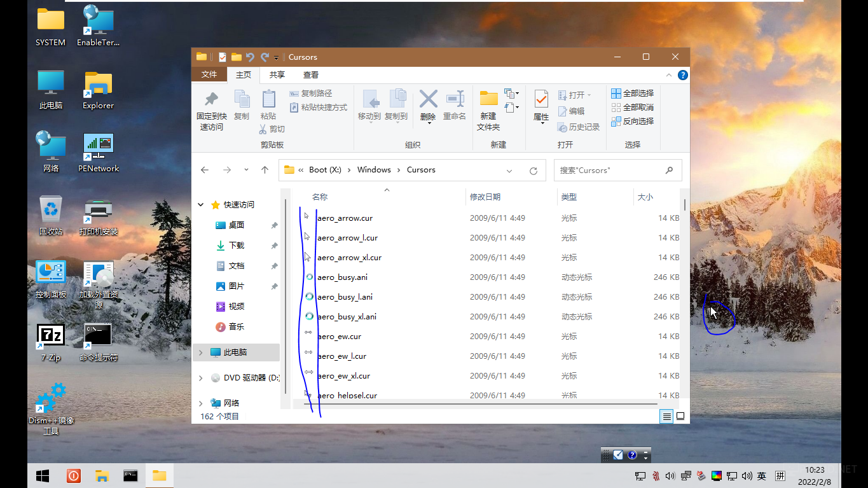Switch to details view icon in status bar
This screenshot has width=868, height=488.
(666, 417)
